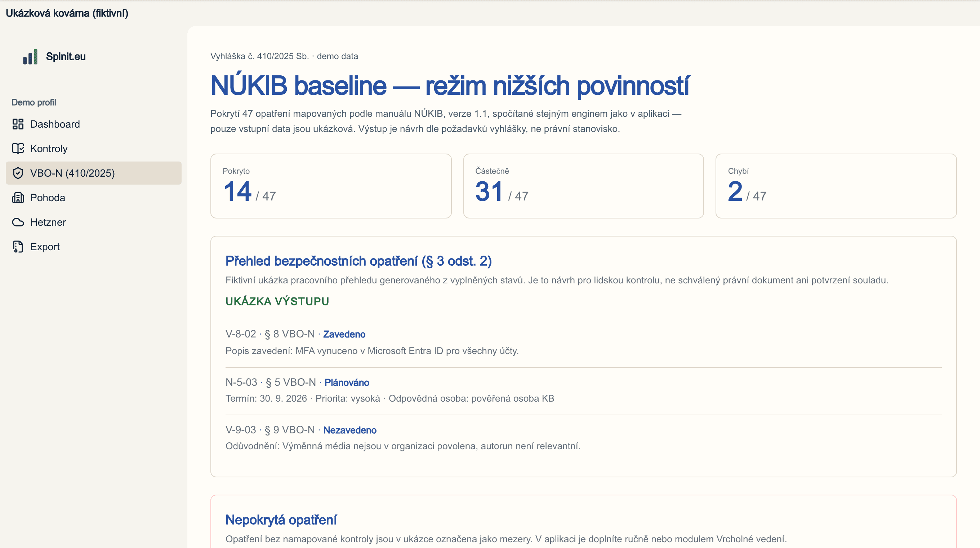Click the Splnit.eu bar chart logo icon

click(30, 57)
